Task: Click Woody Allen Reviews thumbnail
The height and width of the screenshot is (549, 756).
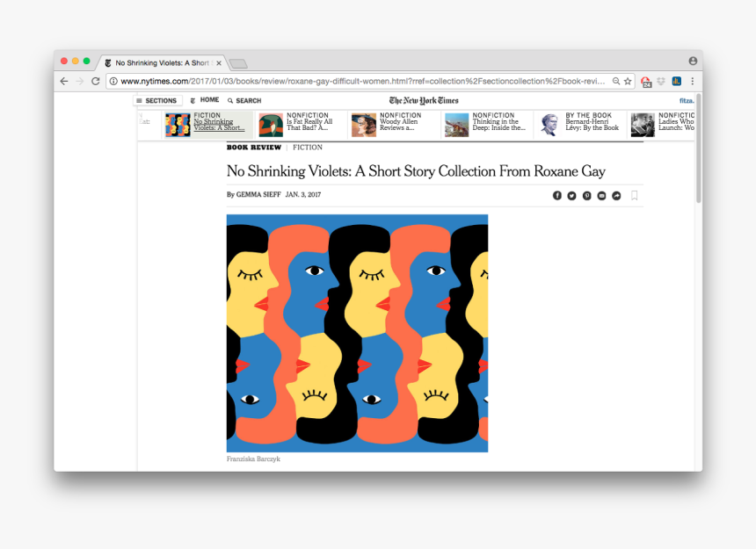Action: pos(364,125)
